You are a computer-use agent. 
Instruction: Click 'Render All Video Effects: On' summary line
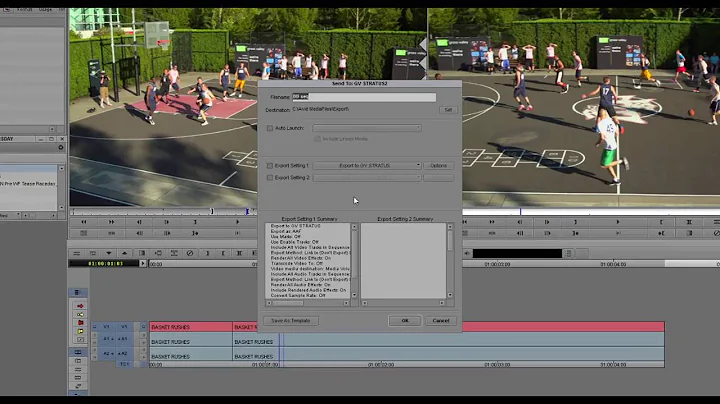(300, 258)
